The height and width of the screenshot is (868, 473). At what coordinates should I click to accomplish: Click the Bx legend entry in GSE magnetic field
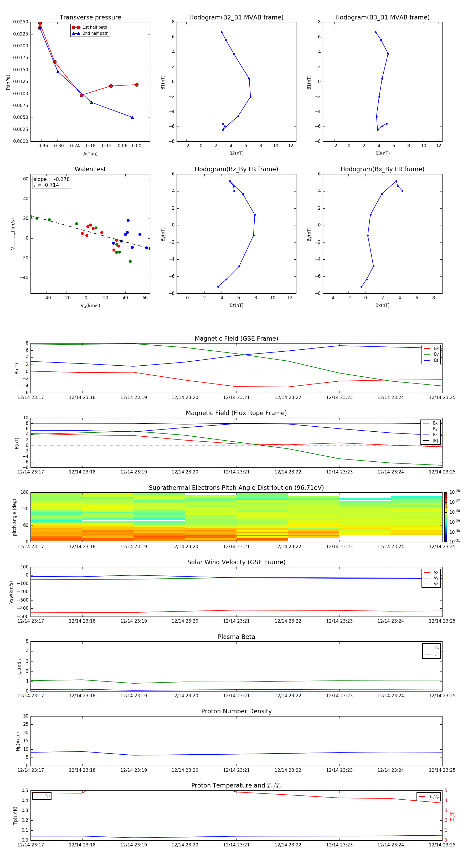coord(431,349)
